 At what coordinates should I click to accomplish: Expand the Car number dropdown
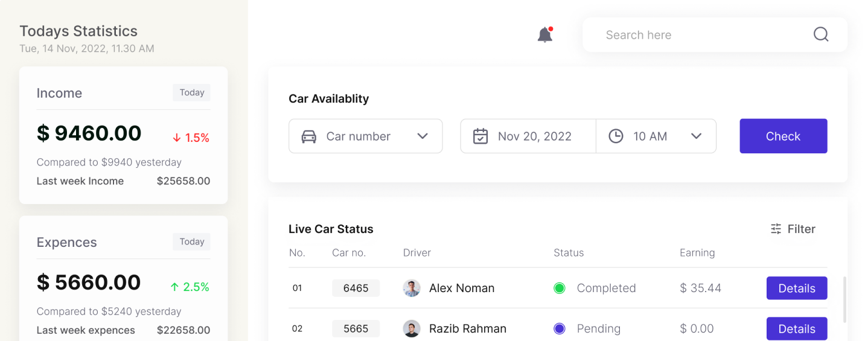click(366, 136)
